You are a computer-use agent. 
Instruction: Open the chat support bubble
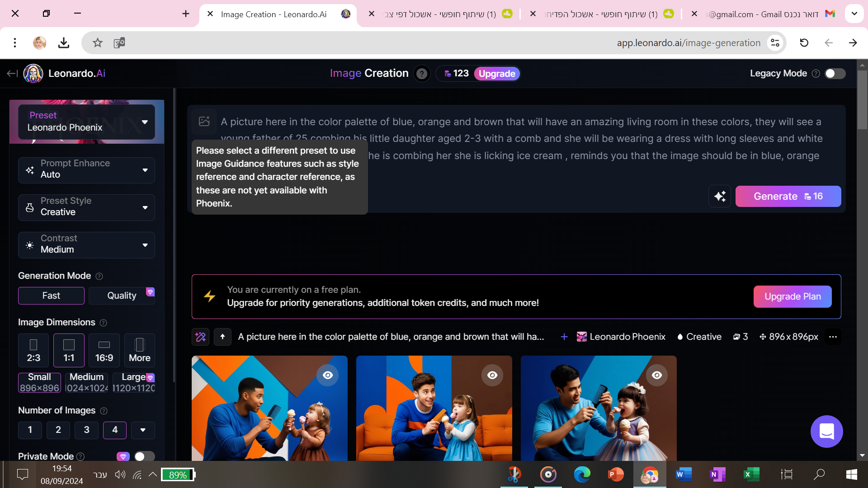[826, 432]
